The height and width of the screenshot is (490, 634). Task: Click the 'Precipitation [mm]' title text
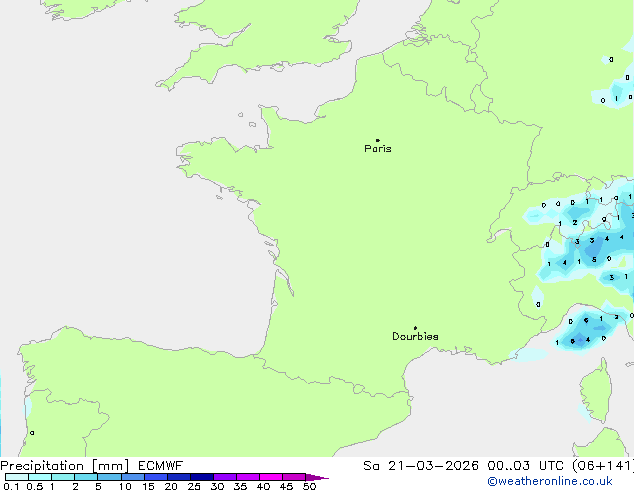click(65, 466)
